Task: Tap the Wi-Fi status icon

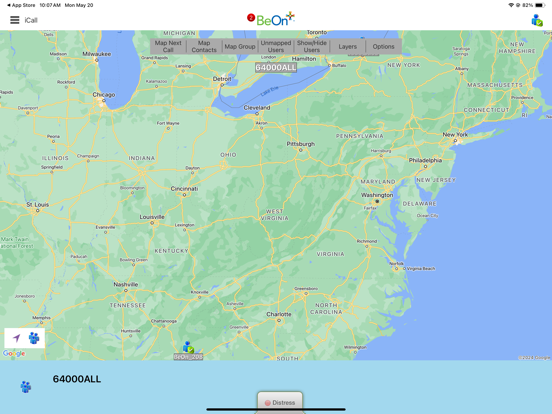Action: tap(511, 5)
